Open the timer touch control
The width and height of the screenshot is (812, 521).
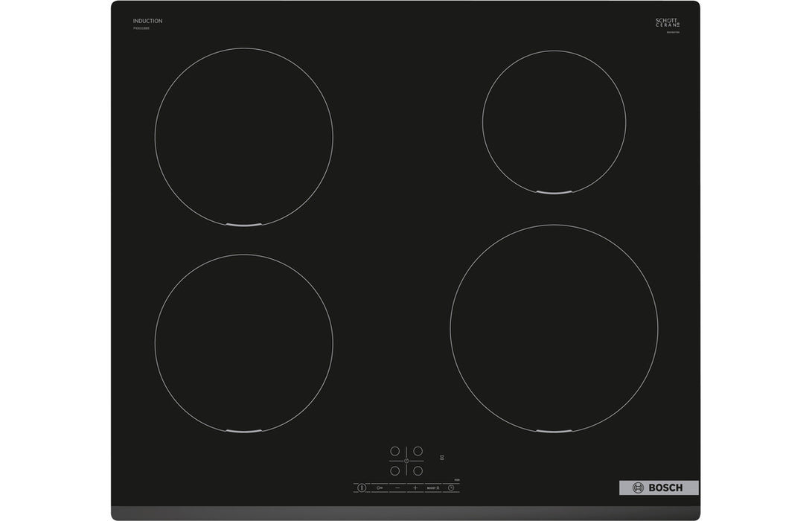pyautogui.click(x=451, y=488)
